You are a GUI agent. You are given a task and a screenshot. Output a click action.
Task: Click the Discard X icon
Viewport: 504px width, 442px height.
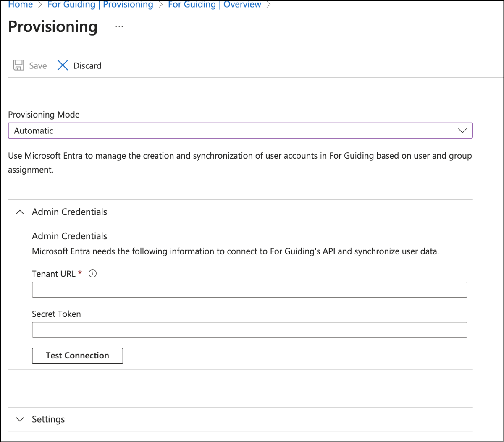[63, 65]
